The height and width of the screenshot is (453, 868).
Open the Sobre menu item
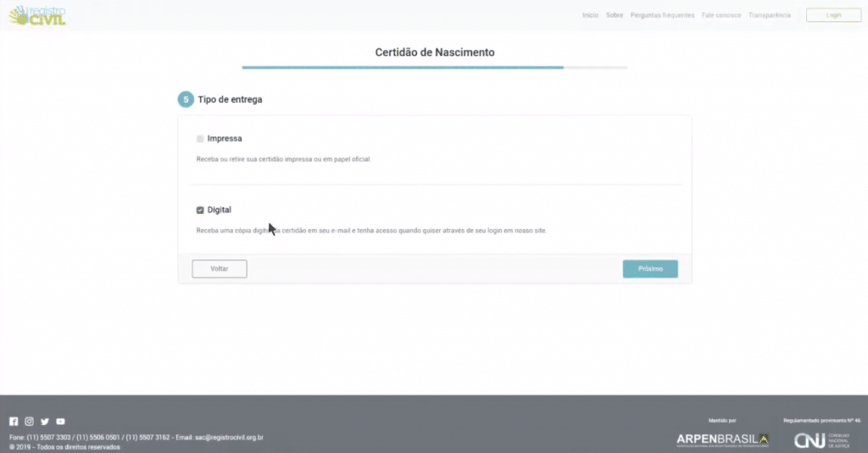(615, 15)
